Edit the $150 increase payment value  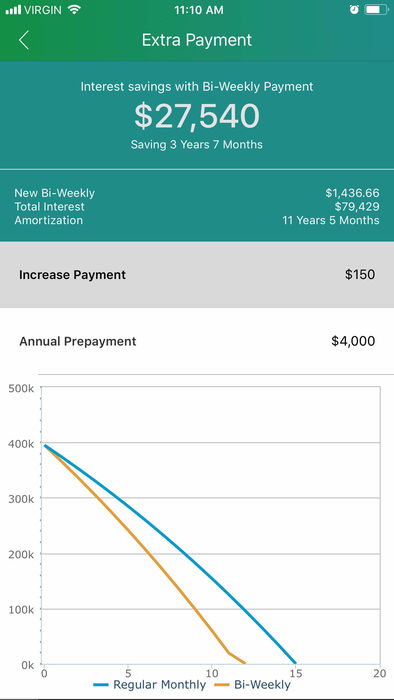coord(360,275)
